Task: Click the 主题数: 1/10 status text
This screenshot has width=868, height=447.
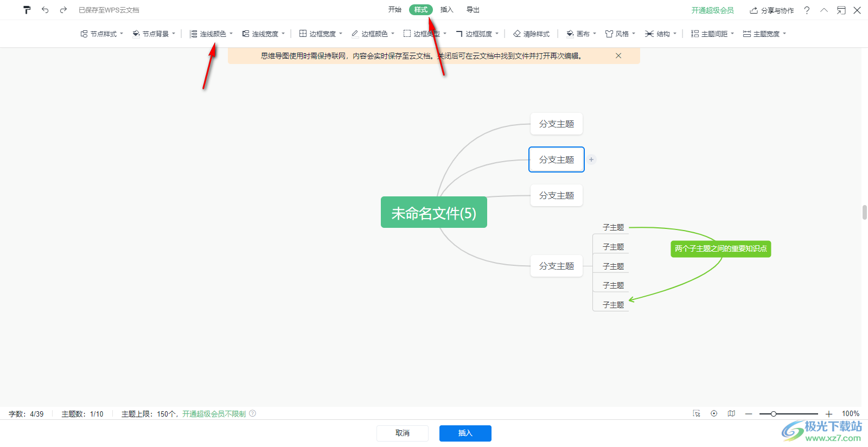Action: 82,414
